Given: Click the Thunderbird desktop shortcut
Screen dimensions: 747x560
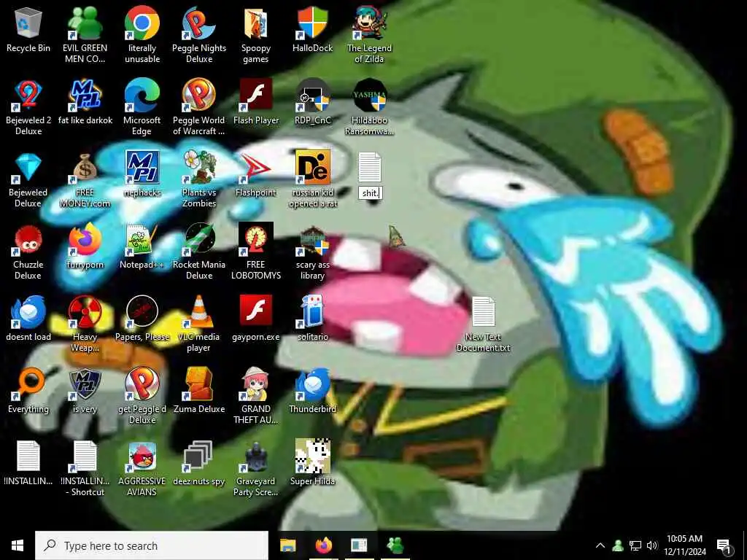Looking at the screenshot, I should click(x=312, y=384).
